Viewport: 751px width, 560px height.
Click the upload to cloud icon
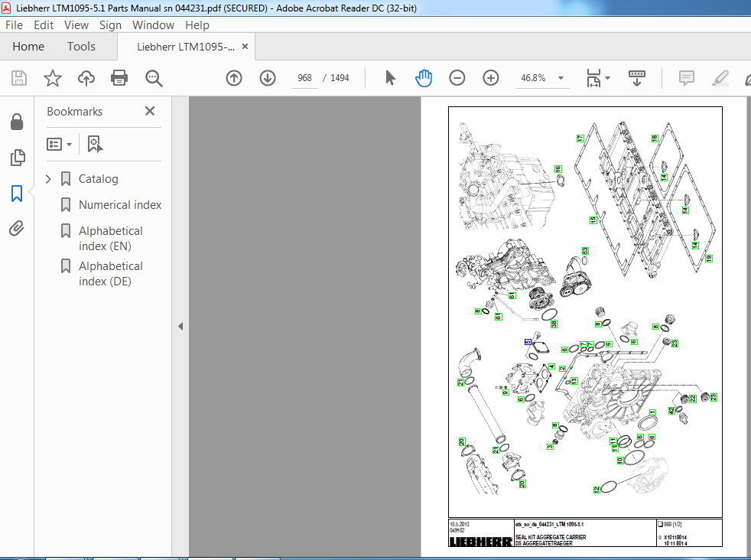pos(86,77)
